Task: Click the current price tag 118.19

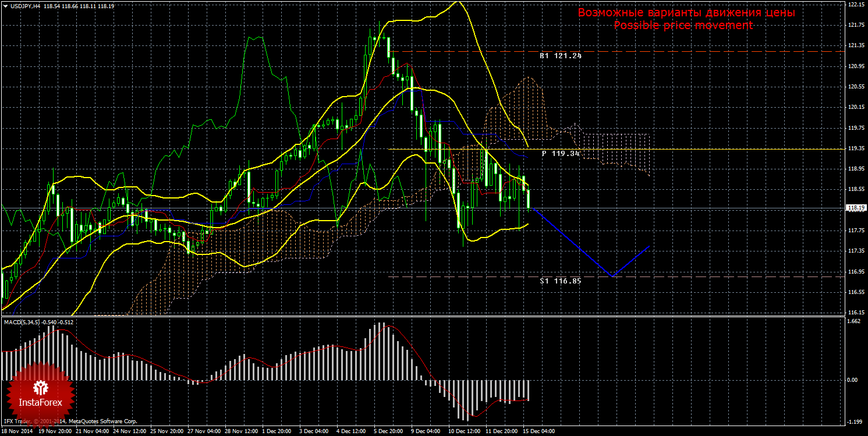Action: point(855,208)
